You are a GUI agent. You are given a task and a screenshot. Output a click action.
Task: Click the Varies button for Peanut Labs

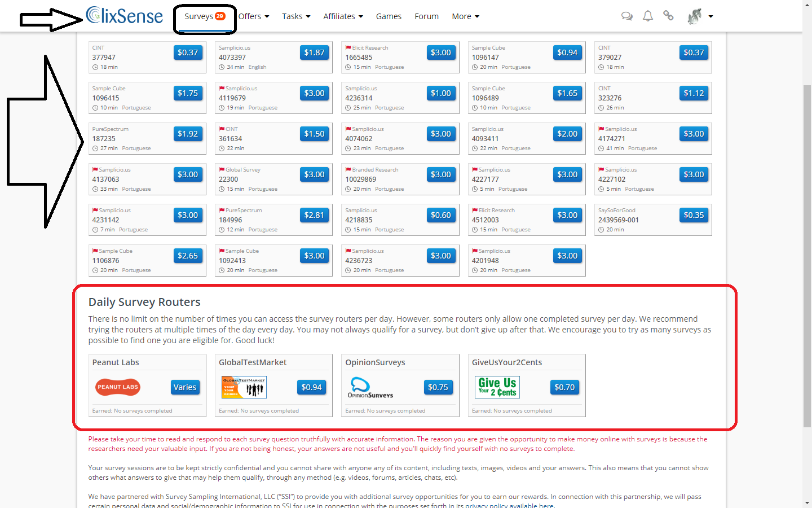pyautogui.click(x=185, y=387)
